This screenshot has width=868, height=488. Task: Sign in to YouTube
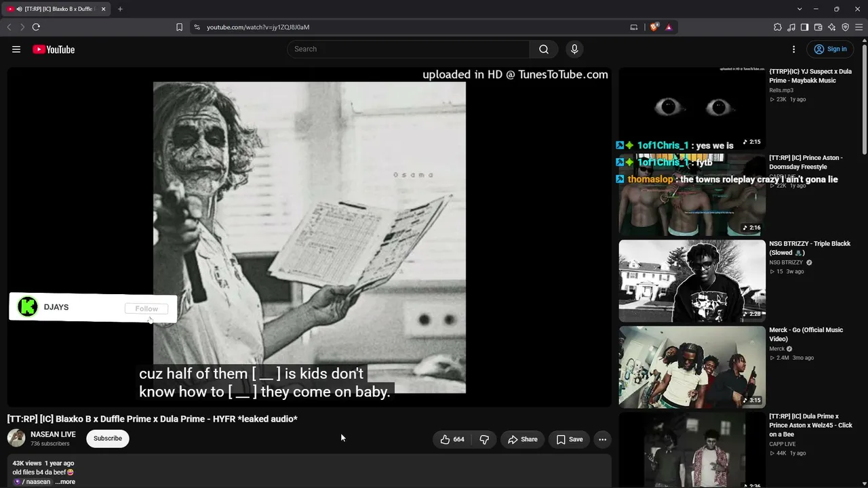pos(831,49)
